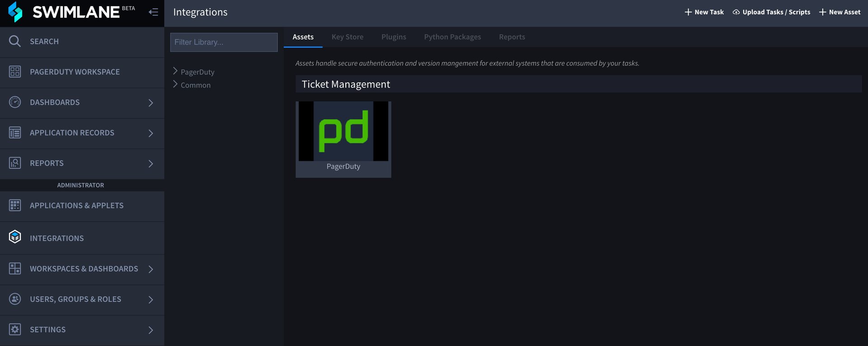Viewport: 868px width, 346px height.
Task: Focus the Filter Library input field
Action: click(x=224, y=42)
